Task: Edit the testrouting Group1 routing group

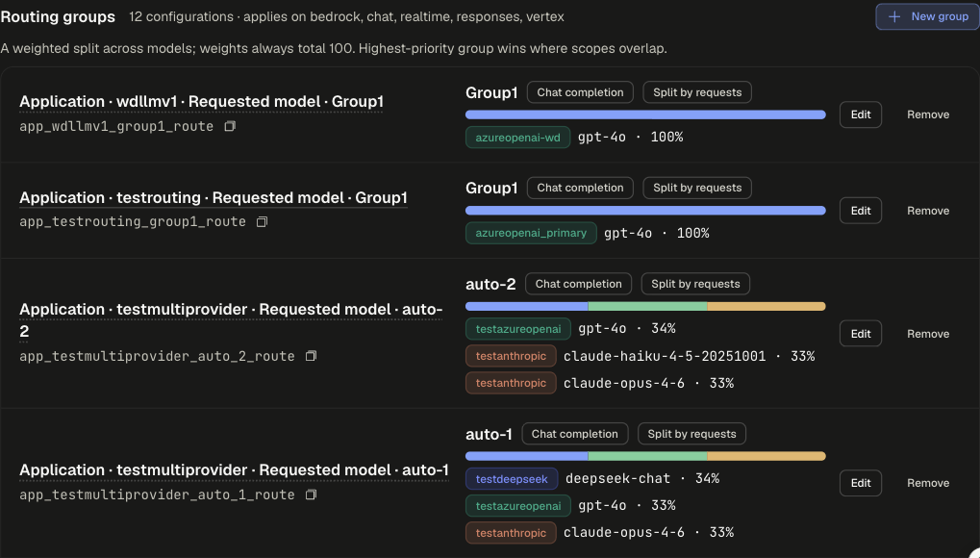Action: click(860, 211)
